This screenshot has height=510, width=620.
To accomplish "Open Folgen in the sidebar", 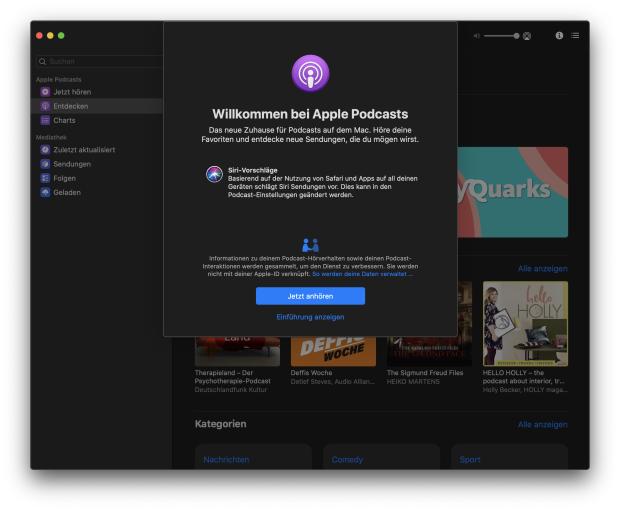I will tap(97, 178).
